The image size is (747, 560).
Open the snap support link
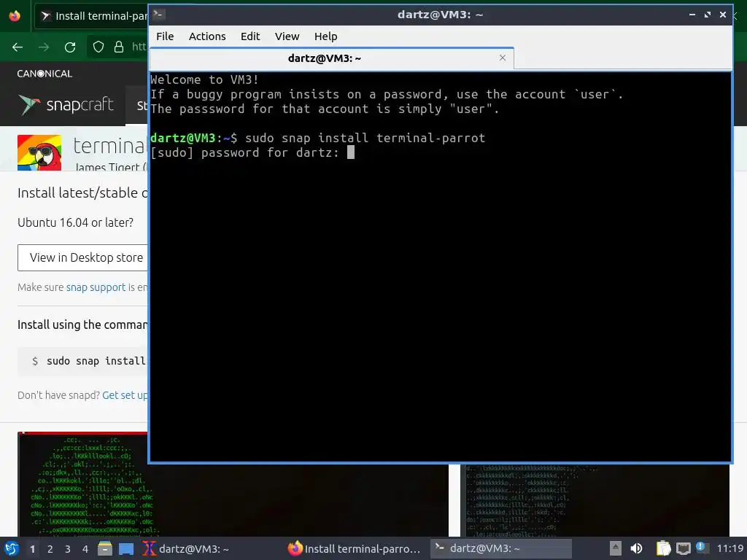tap(96, 287)
